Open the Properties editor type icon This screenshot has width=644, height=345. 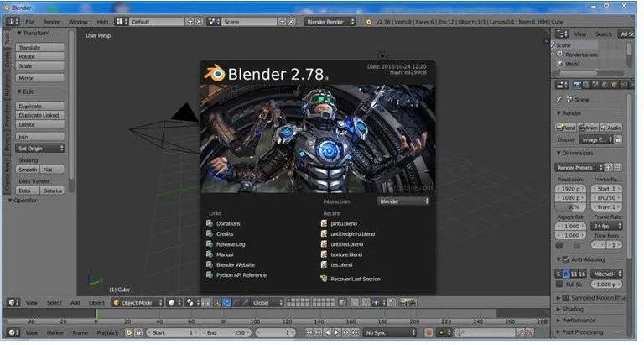click(x=562, y=85)
